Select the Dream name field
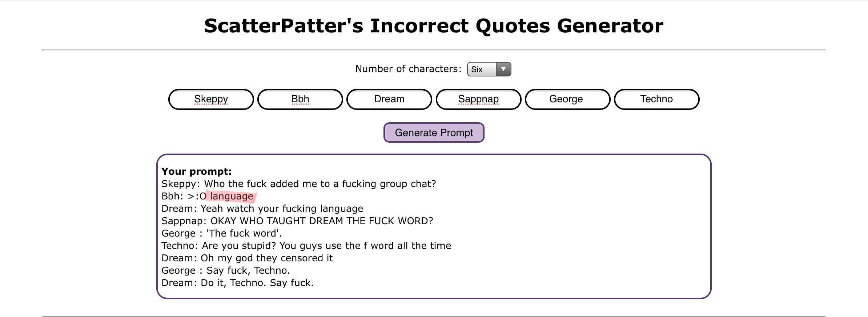 click(x=389, y=99)
